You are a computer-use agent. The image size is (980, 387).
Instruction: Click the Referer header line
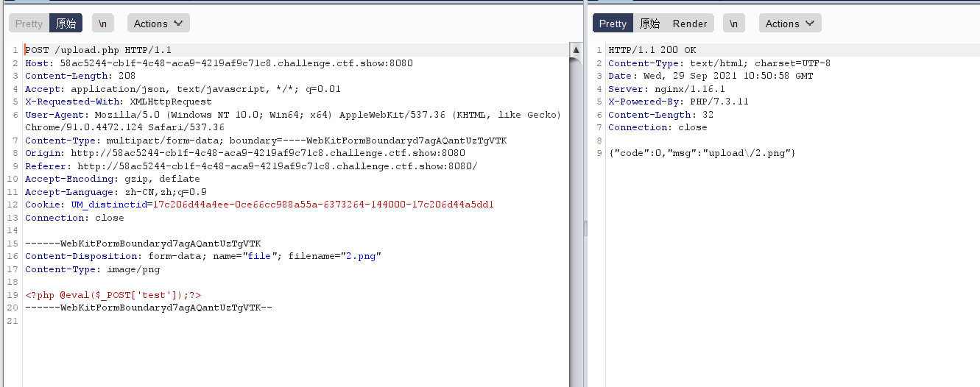click(251, 166)
